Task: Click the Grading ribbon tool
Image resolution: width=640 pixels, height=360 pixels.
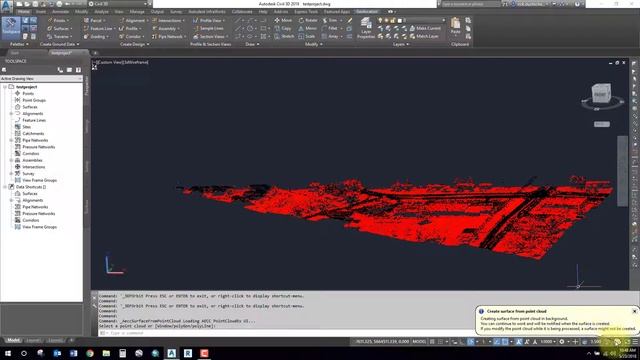Action: pos(96,36)
